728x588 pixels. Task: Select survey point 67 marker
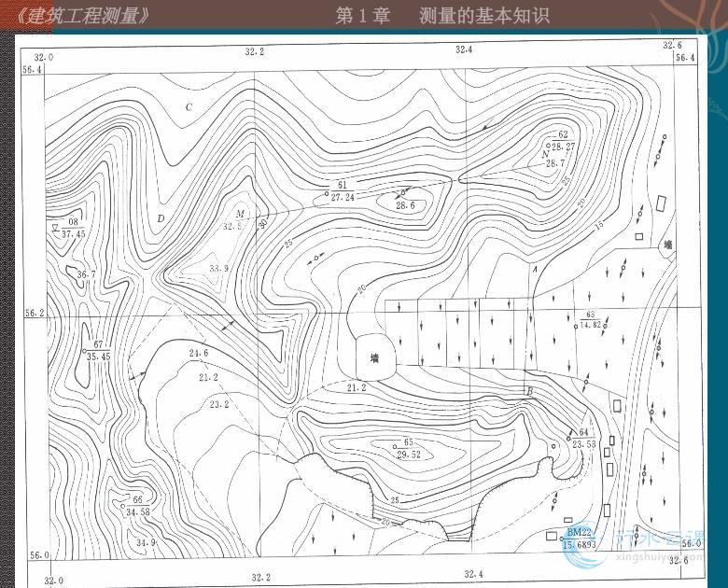click(x=84, y=350)
